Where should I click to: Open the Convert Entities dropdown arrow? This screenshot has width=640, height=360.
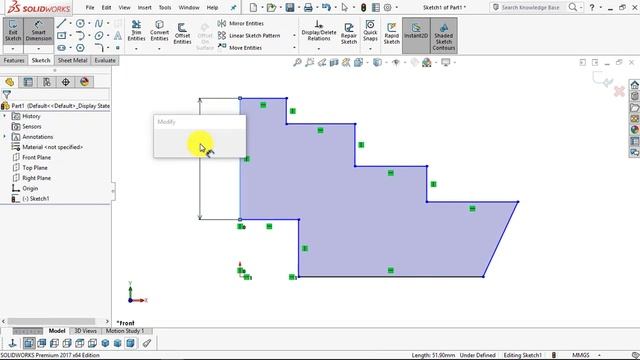pos(159,49)
